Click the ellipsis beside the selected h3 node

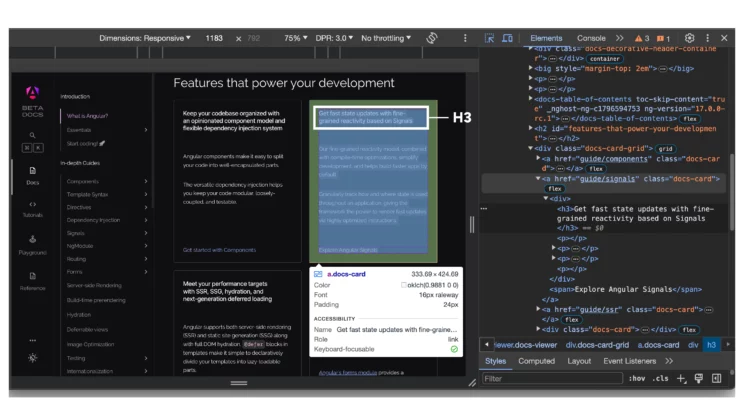[484, 208]
